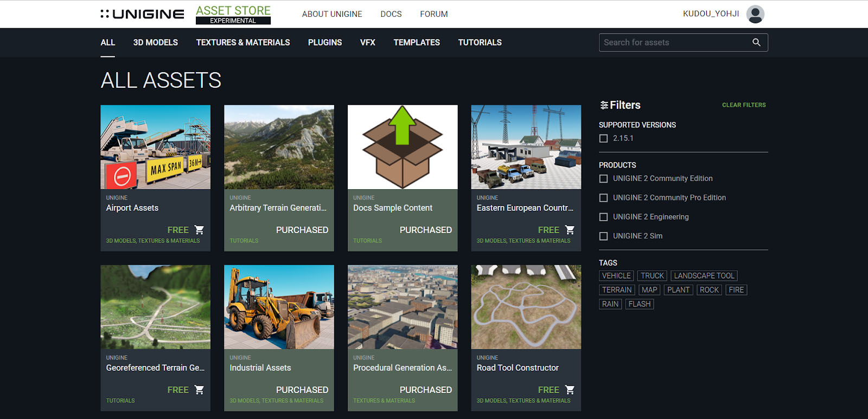The height and width of the screenshot is (419, 868).
Task: Open the user profile avatar icon
Action: click(x=755, y=14)
